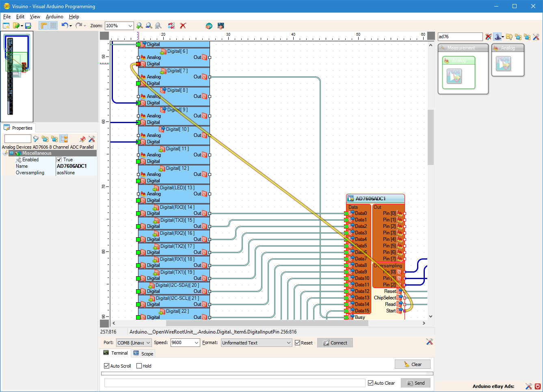Open the Format Unformatted Text dropdown
The height and width of the screenshot is (392, 543).
tap(257, 343)
